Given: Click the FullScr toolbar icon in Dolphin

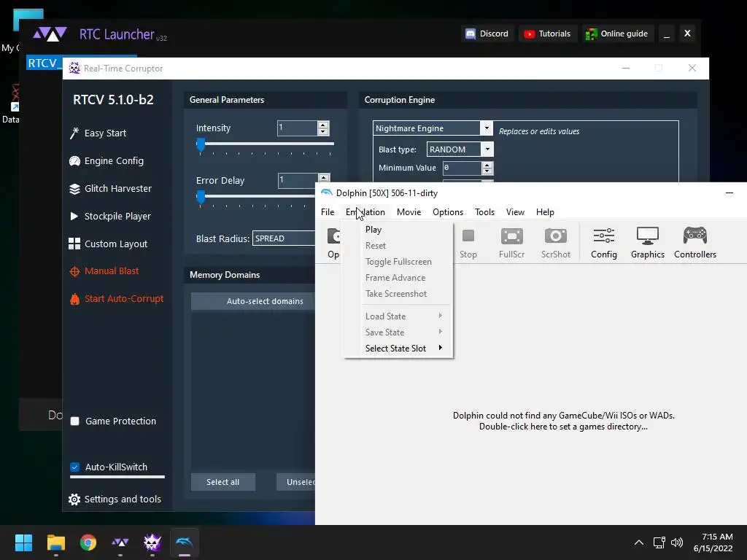Looking at the screenshot, I should pos(511,244).
